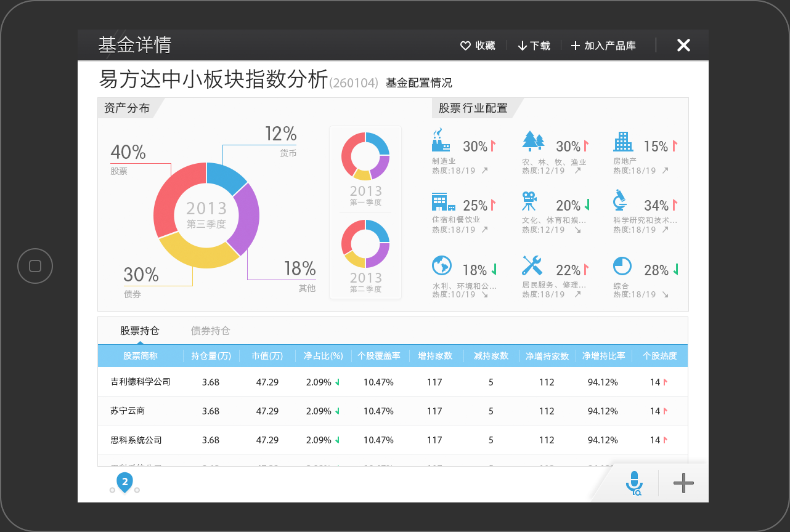Click the 34% value for 科学研究和技术

click(656, 205)
